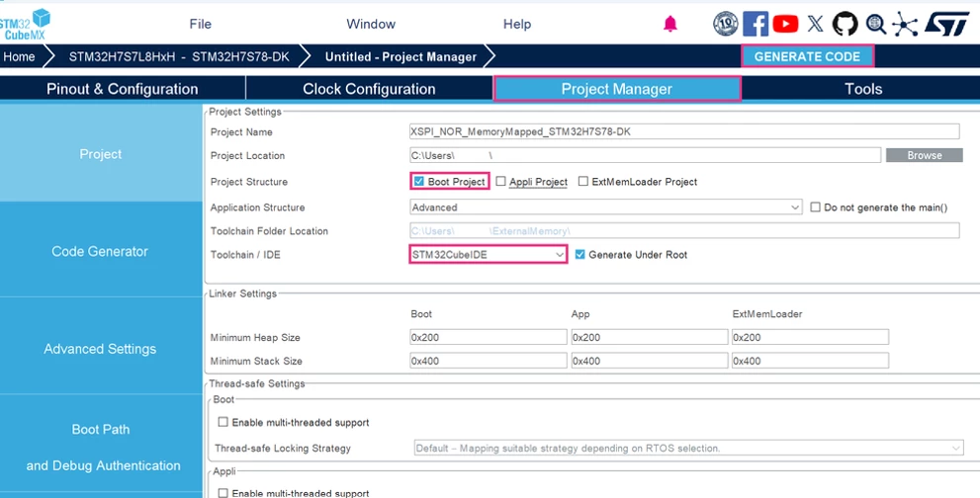The width and height of the screenshot is (980, 498).
Task: Go to Home breadcrumb
Action: (x=20, y=56)
